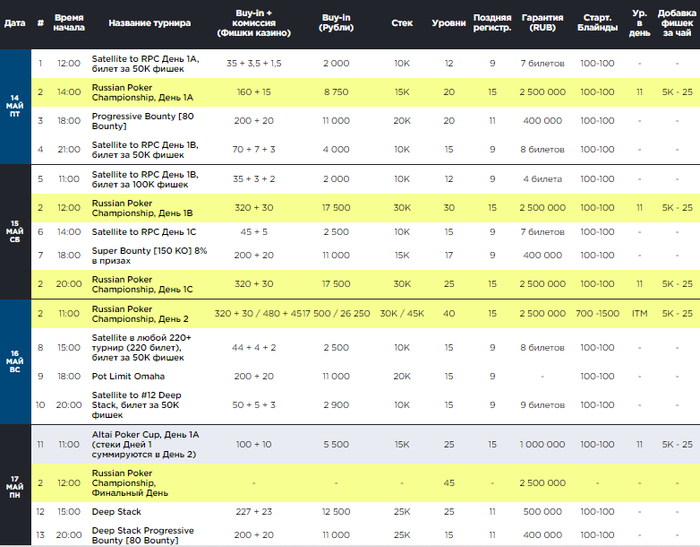The width and height of the screenshot is (700, 547).
Task: Click 'Deep Stack Progressive Bounty [80 Bounty]' name
Action: point(142,535)
